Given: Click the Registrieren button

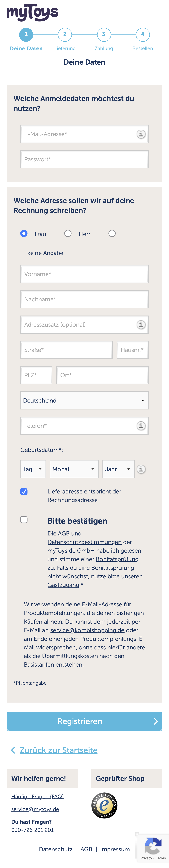Looking at the screenshot, I should (x=84, y=721).
